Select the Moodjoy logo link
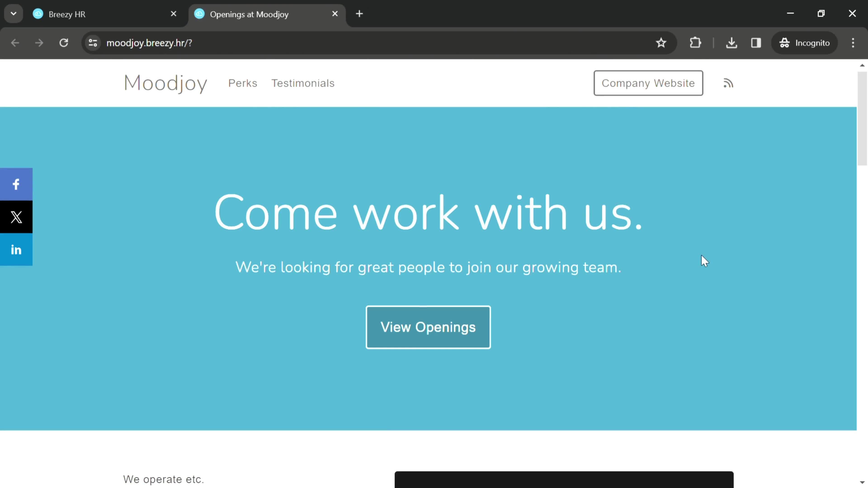The width and height of the screenshot is (868, 488). 166,83
